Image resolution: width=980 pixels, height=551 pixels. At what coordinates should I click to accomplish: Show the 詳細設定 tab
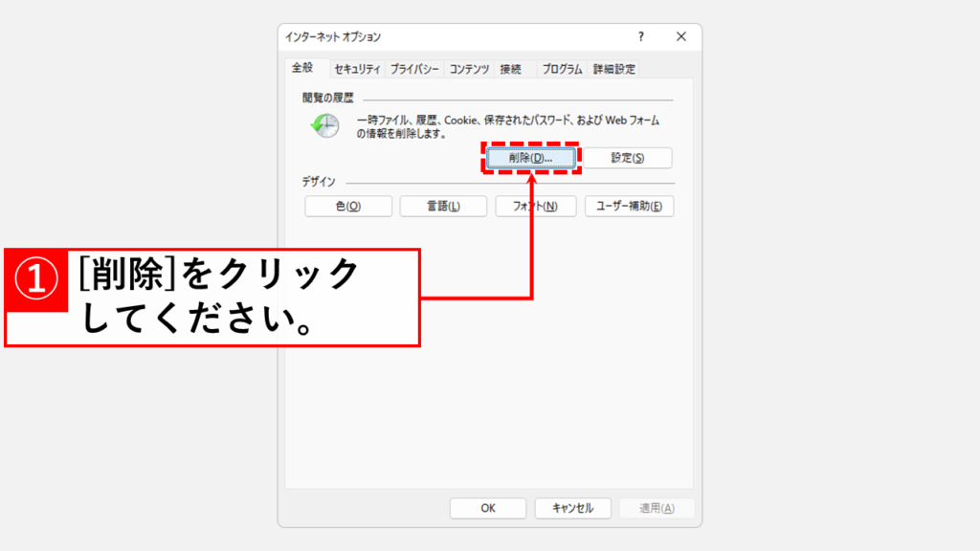coord(614,69)
